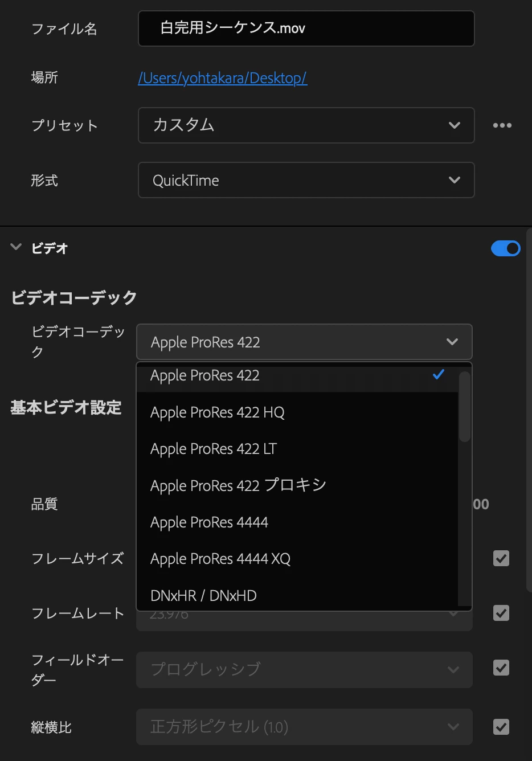Choose Apple ProRes 4444 XQ codec
Viewport: 532px width, 761px height.
point(297,559)
